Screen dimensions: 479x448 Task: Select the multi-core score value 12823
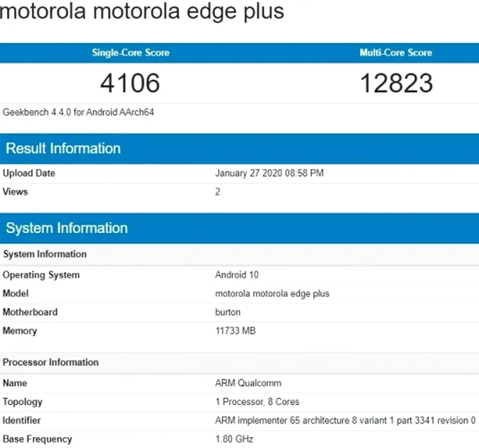click(x=396, y=83)
